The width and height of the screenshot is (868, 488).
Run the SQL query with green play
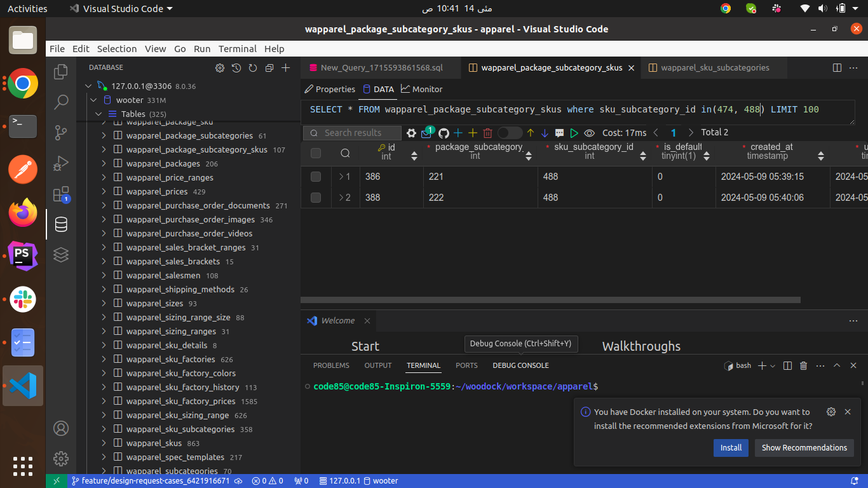574,133
